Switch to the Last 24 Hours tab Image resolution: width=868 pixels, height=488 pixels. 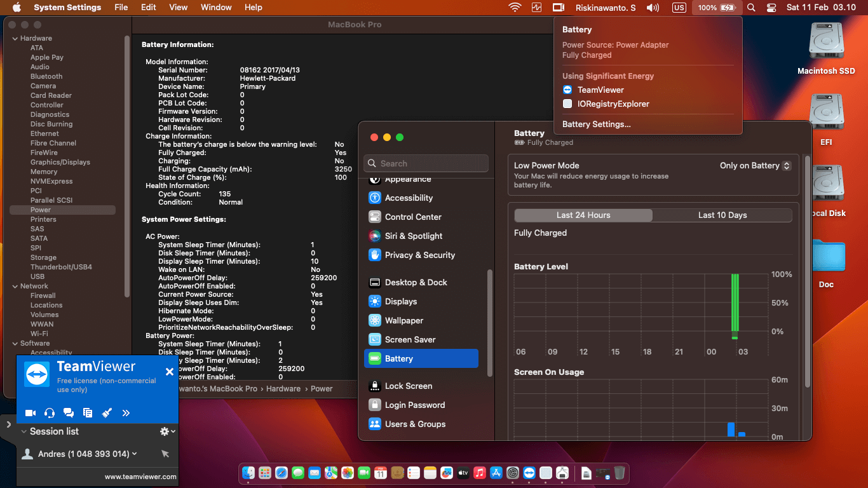583,215
